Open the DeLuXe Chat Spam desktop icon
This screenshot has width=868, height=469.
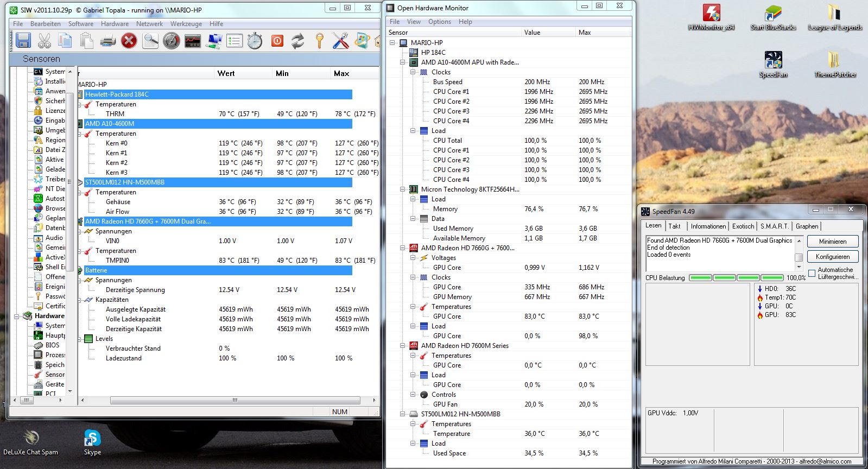pyautogui.click(x=30, y=442)
